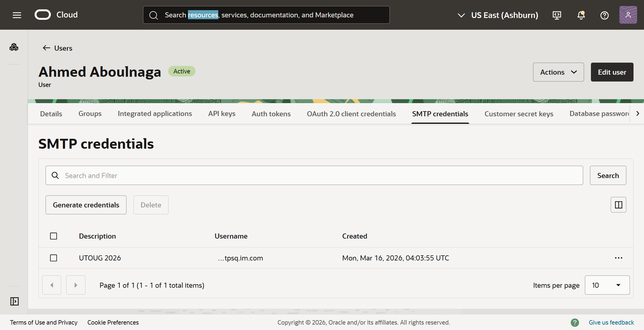
Task: Open the help question mark menu
Action: click(604, 15)
